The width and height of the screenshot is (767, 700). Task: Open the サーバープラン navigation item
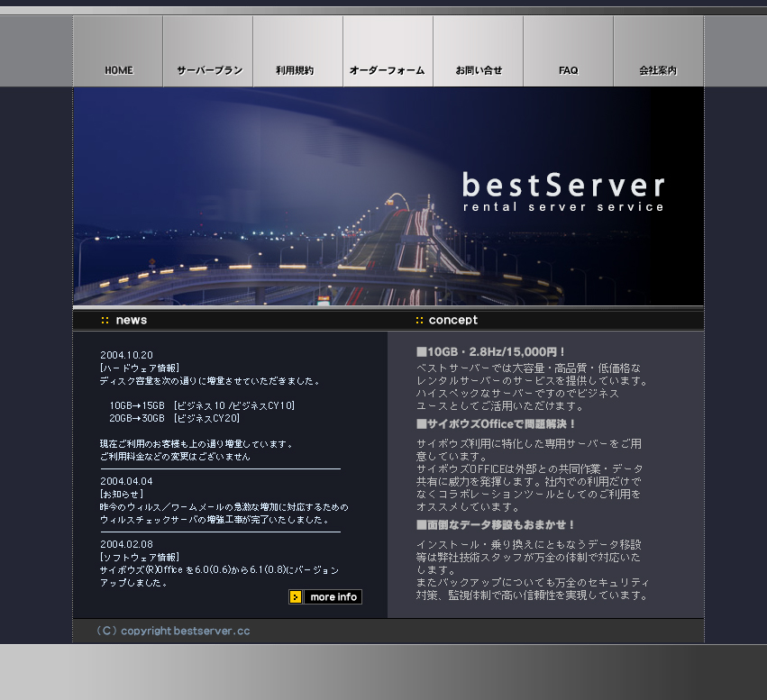point(208,70)
